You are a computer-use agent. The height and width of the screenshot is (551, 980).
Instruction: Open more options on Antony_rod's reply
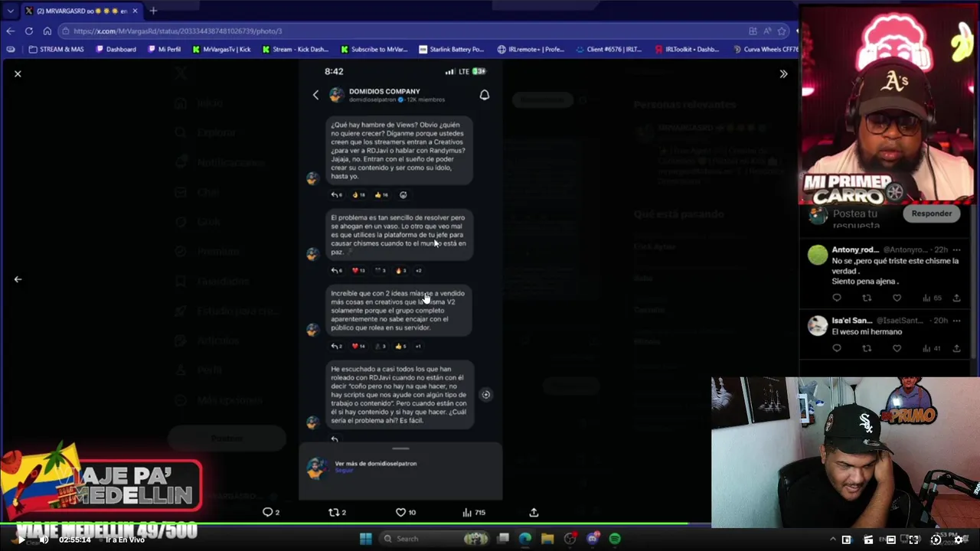point(956,249)
